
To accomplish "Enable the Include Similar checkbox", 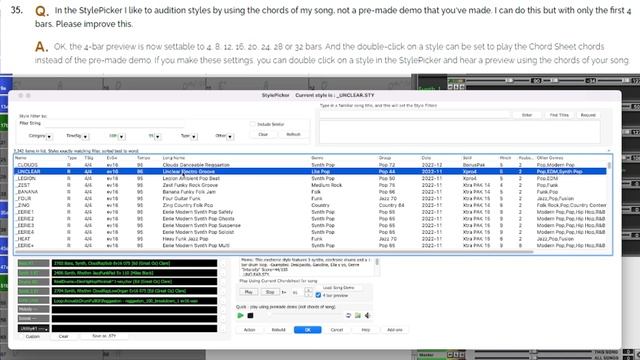I will pyautogui.click(x=253, y=124).
